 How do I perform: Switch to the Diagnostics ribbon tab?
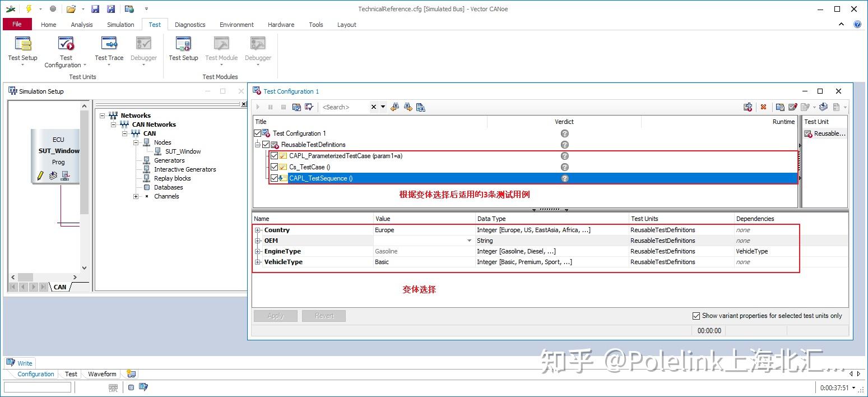(x=190, y=25)
